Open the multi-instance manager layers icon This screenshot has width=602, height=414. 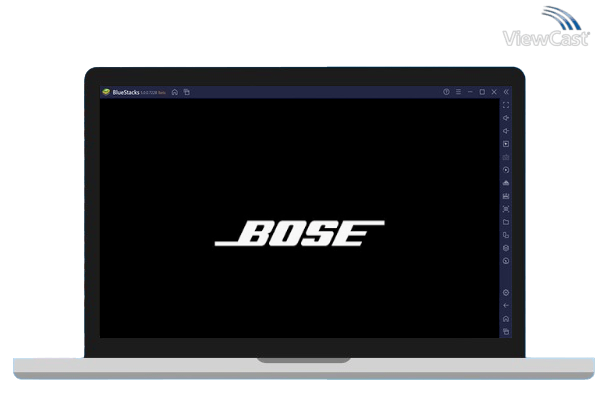pyautogui.click(x=506, y=248)
